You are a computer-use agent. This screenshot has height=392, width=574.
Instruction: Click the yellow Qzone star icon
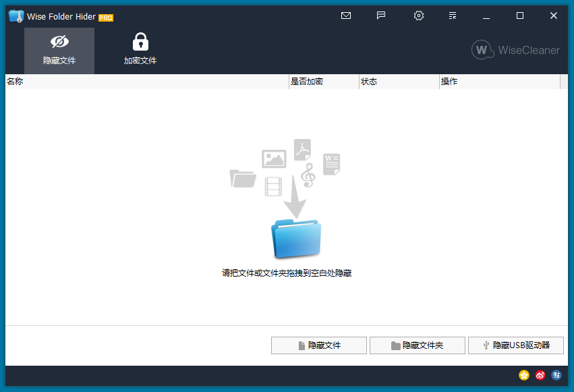coord(524,375)
